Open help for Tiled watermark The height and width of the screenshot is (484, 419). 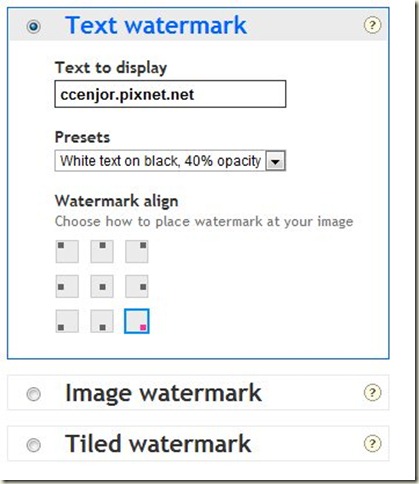[372, 444]
